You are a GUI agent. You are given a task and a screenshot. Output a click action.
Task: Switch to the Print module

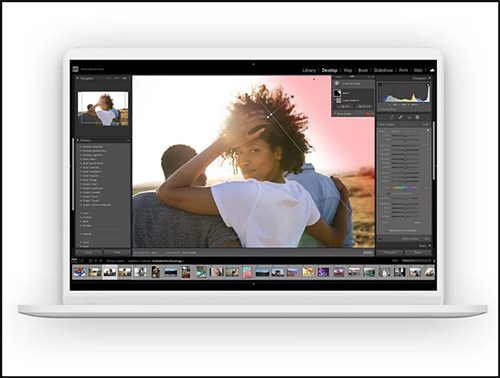pyautogui.click(x=403, y=70)
